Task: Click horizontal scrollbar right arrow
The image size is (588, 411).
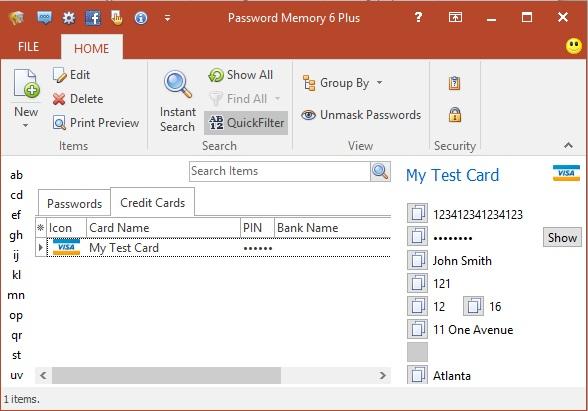Action: 382,375
